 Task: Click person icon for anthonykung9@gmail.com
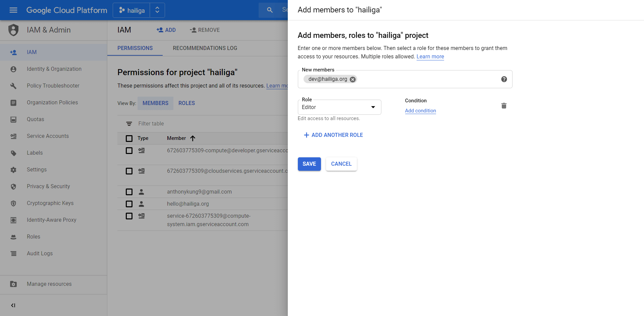coord(141,192)
